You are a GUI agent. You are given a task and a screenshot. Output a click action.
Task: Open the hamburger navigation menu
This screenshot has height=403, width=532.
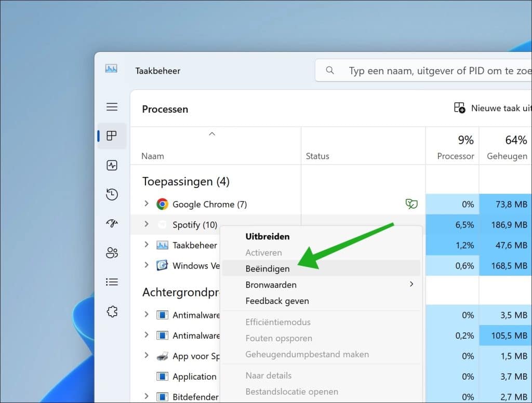112,107
